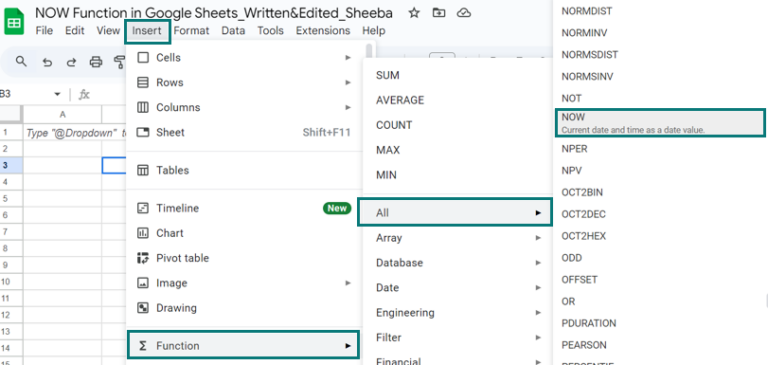
Task: Check the cloud save status icon
Action: click(463, 13)
